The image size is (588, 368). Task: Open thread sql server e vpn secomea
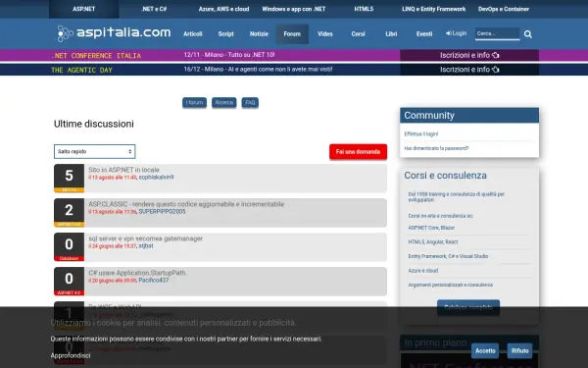coord(145,238)
